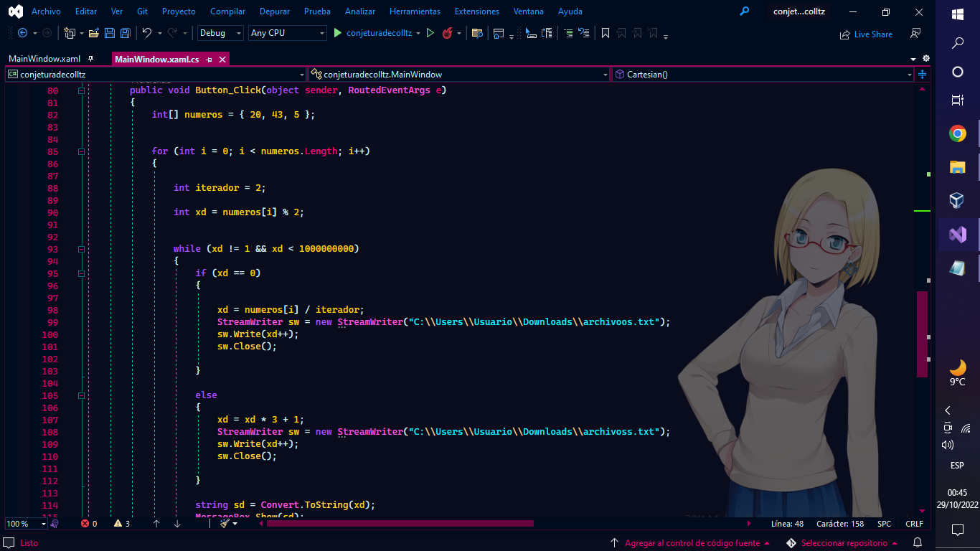Collapse the Button_Click method outline at line 80
The image size is (980, 551).
coord(81,90)
